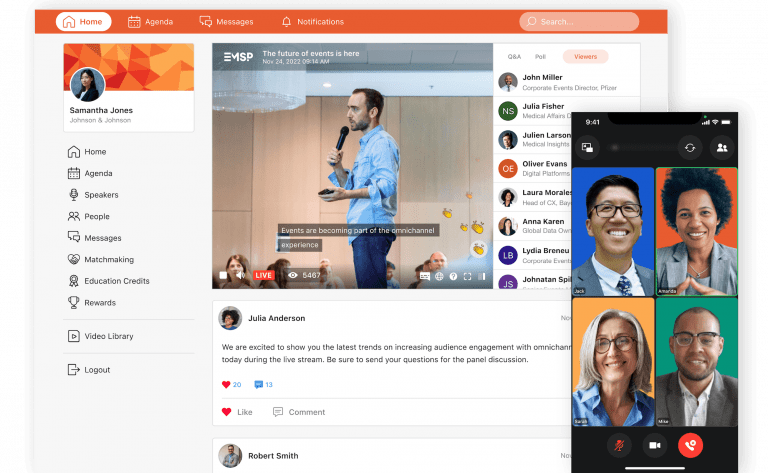Click the fullscreen icon on video player
Screen dimensions: 768x473
click(x=467, y=275)
